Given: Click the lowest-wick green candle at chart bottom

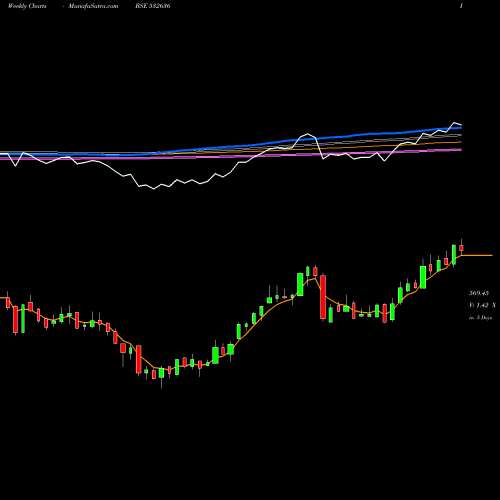Looking at the screenshot, I should click(x=161, y=373).
